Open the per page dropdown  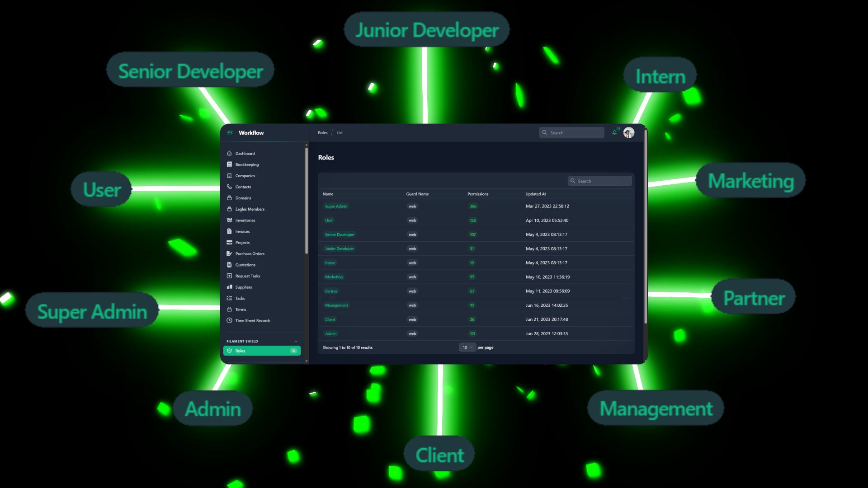pos(467,347)
